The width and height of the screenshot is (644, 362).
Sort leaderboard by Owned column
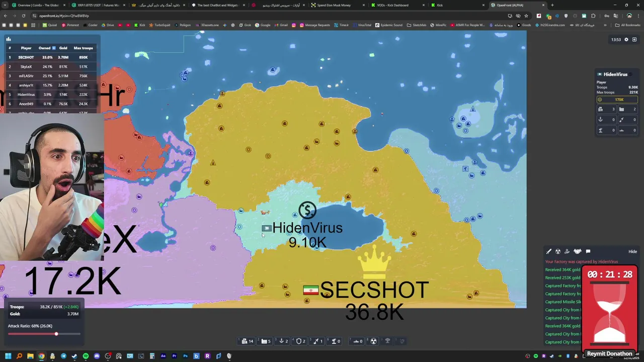[47, 48]
